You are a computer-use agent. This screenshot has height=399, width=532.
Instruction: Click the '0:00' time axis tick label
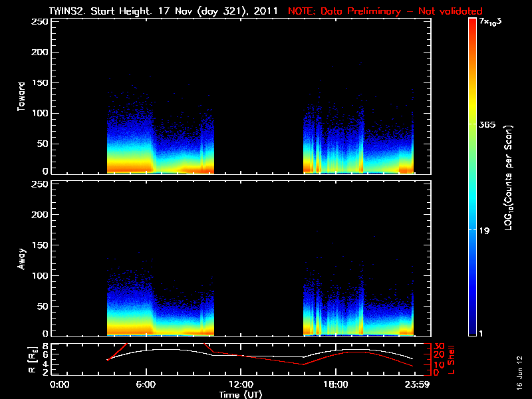[60, 384]
